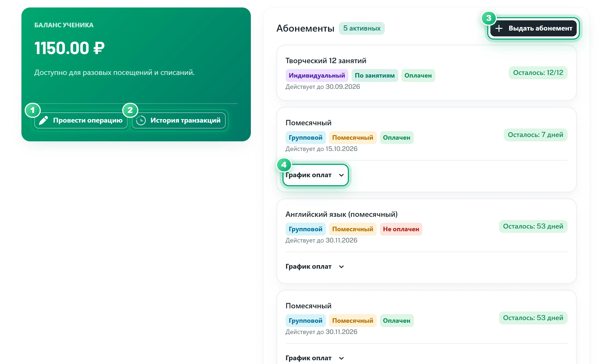Viewport: 611px width, 364px height.
Task: Expand График оплат under Помесячный until 15.10.2026
Action: tap(315, 175)
